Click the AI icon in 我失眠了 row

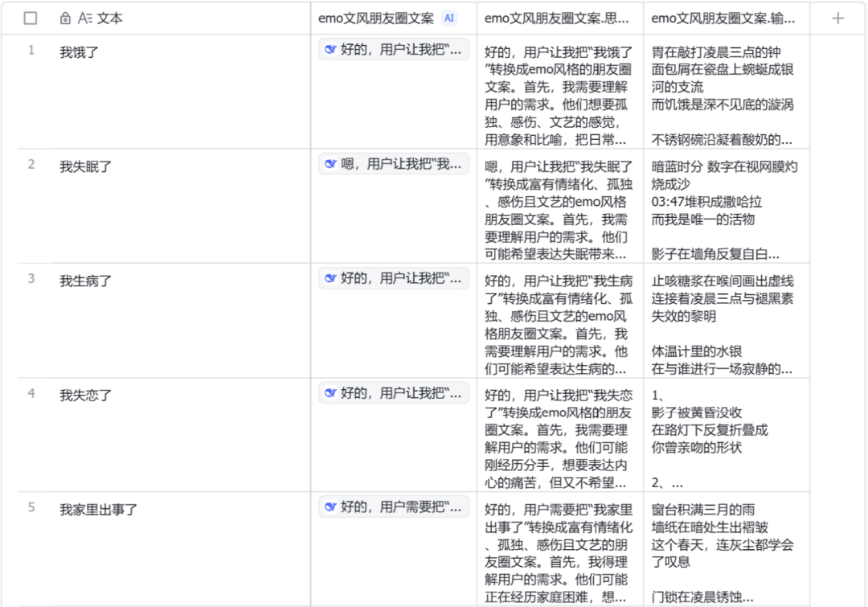330,164
